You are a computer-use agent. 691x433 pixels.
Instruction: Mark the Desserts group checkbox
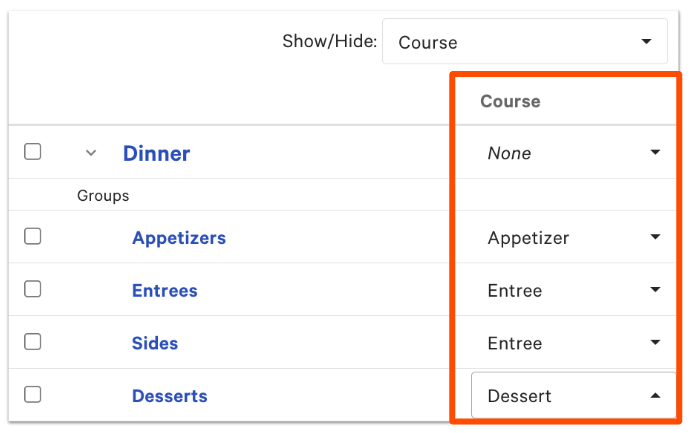click(33, 395)
